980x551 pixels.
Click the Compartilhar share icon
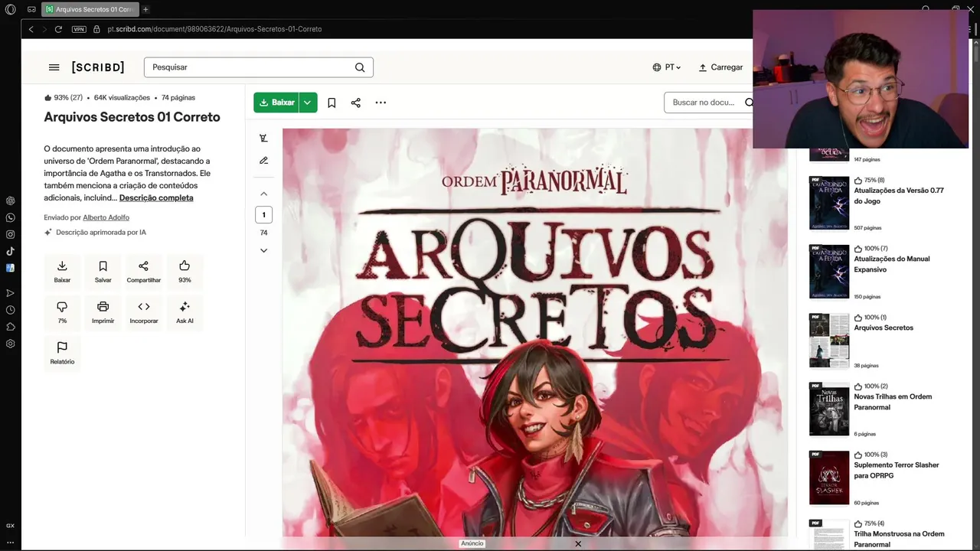(x=144, y=271)
